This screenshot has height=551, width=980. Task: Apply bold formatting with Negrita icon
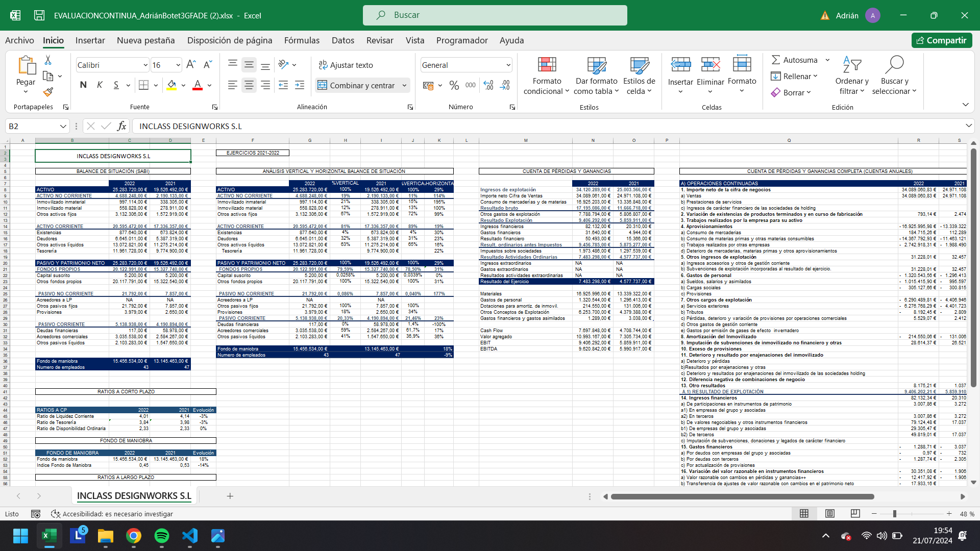[x=83, y=85]
